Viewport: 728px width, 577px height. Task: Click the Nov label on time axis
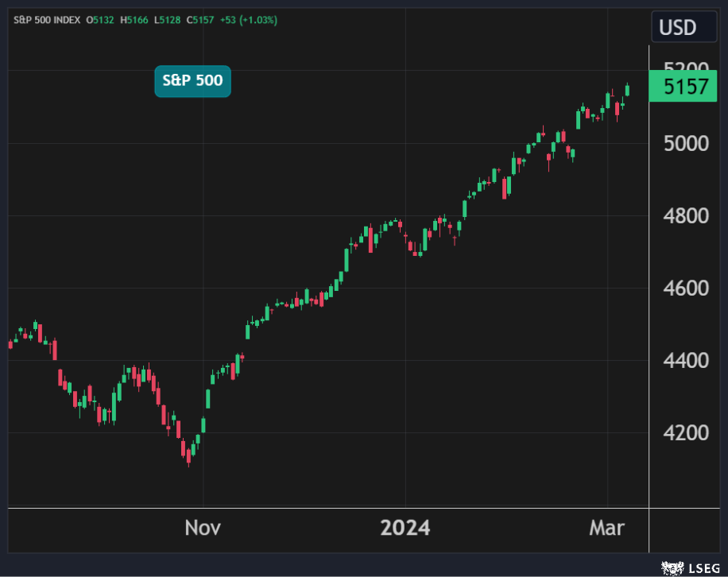click(x=203, y=528)
